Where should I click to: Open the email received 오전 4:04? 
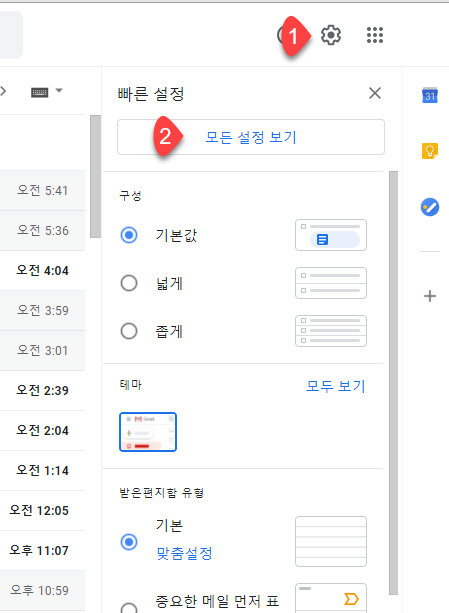point(42,271)
